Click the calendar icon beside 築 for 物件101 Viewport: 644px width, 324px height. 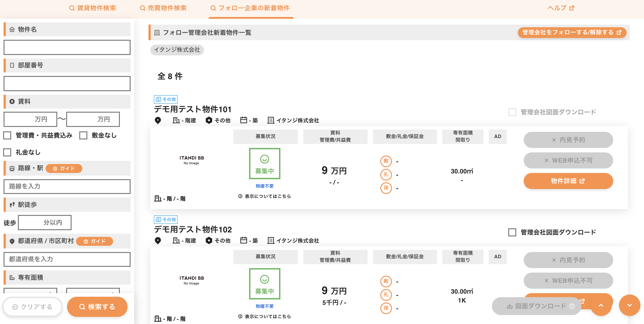244,120
